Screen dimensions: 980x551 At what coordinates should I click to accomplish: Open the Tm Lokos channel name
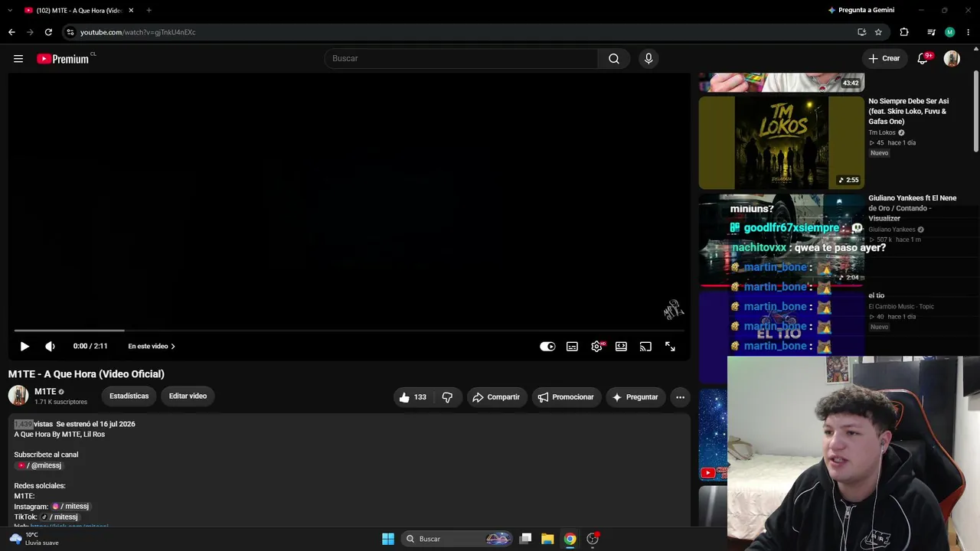(x=882, y=132)
